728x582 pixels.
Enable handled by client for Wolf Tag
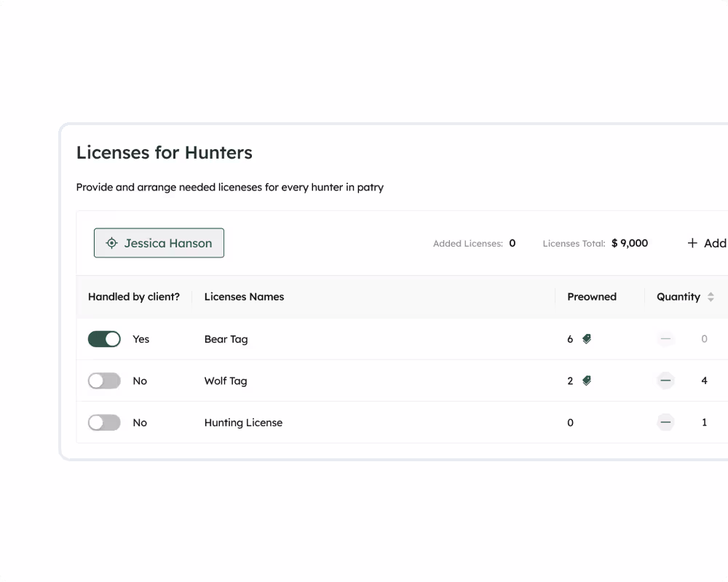[x=104, y=381]
